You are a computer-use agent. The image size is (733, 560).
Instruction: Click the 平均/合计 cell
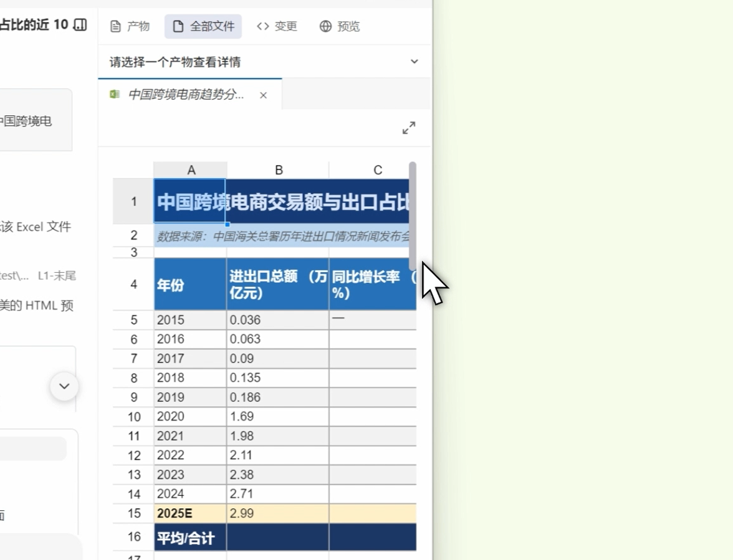point(190,538)
